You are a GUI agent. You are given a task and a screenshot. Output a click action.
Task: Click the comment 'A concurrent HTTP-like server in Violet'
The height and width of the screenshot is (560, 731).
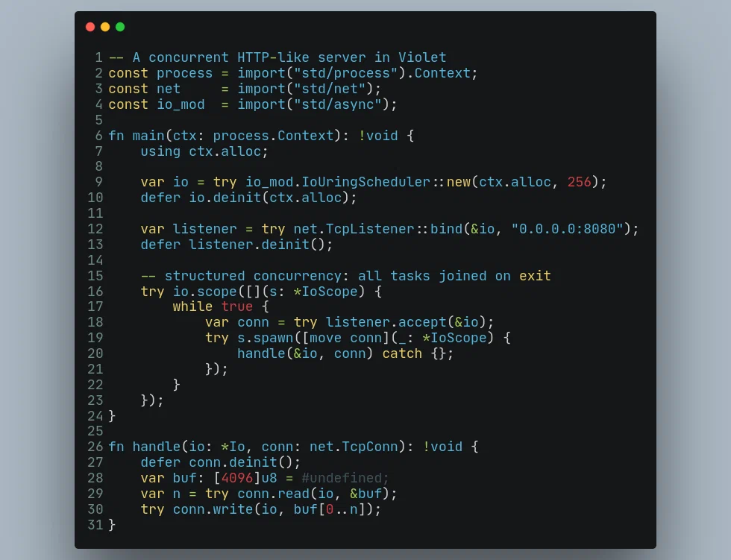click(289, 57)
